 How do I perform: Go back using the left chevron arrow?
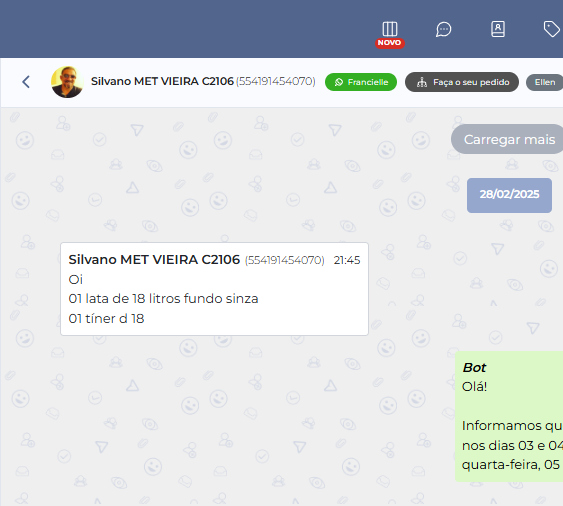pyautogui.click(x=26, y=82)
